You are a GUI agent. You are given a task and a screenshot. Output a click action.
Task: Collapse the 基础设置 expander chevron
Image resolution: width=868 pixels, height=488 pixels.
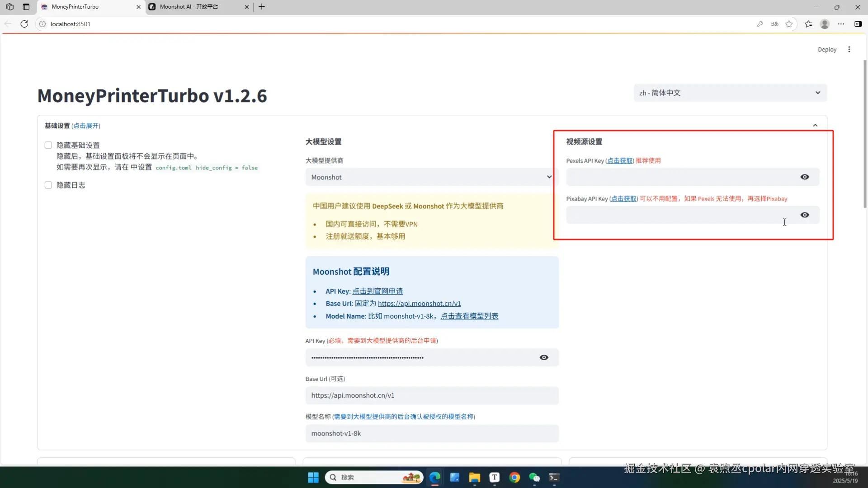[x=815, y=125]
